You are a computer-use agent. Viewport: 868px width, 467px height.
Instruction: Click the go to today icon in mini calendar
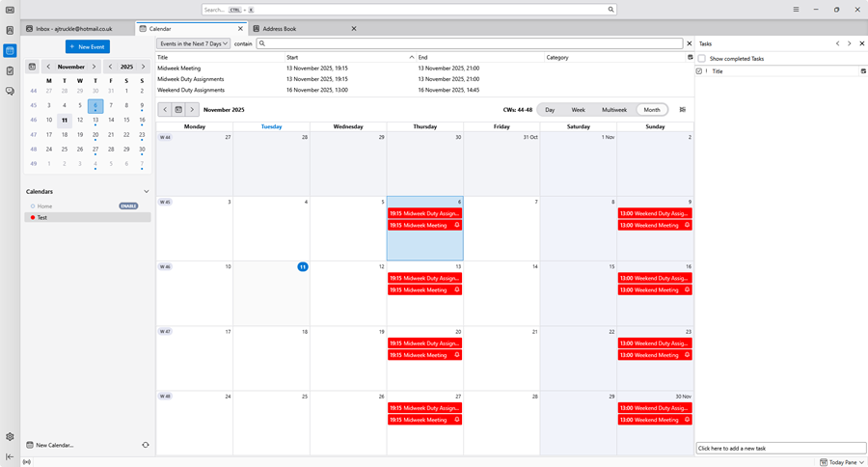[x=32, y=67]
